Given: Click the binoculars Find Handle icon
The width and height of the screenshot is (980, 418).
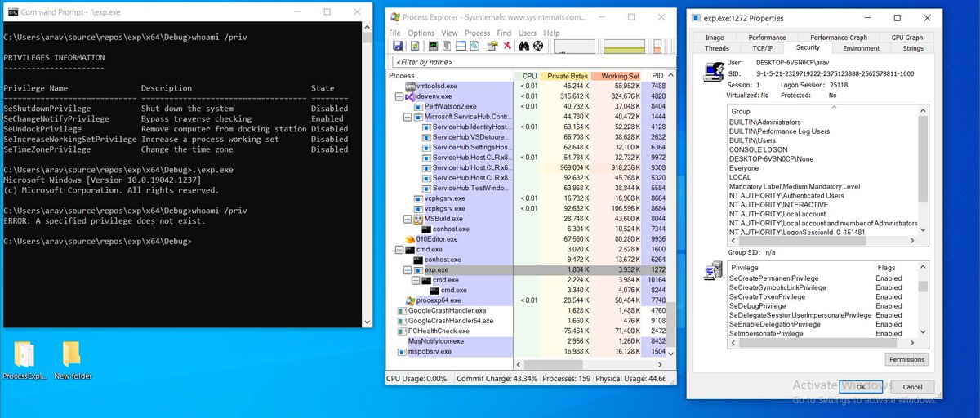Looking at the screenshot, I should click(524, 46).
